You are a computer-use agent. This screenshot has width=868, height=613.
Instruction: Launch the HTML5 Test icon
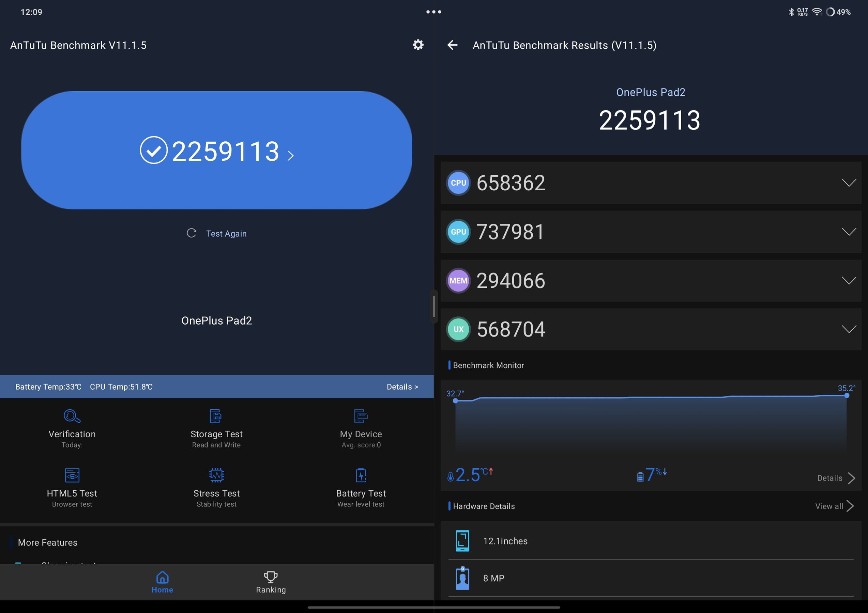72,475
